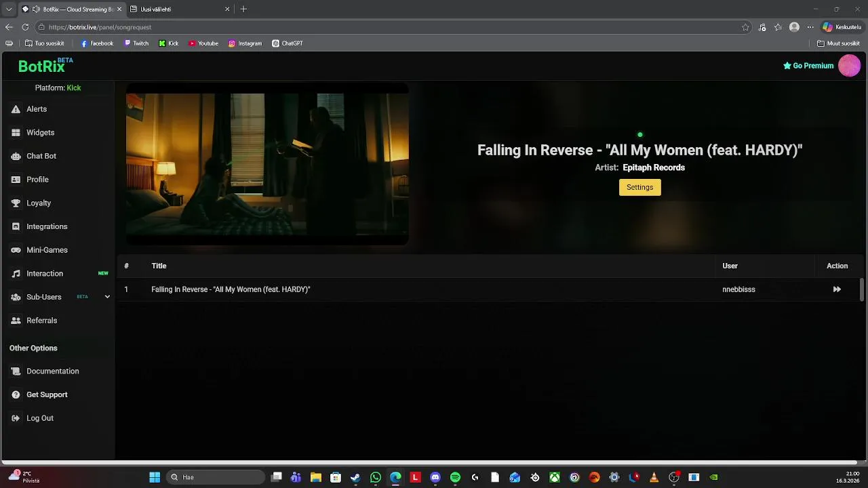Click the User column header
The height and width of the screenshot is (488, 868).
(730, 266)
